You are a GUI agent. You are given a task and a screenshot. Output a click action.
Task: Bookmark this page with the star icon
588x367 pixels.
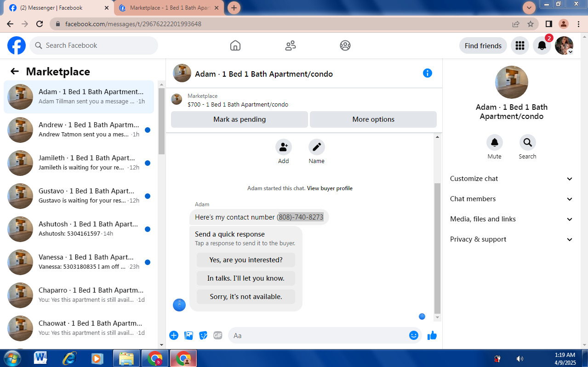click(x=531, y=24)
